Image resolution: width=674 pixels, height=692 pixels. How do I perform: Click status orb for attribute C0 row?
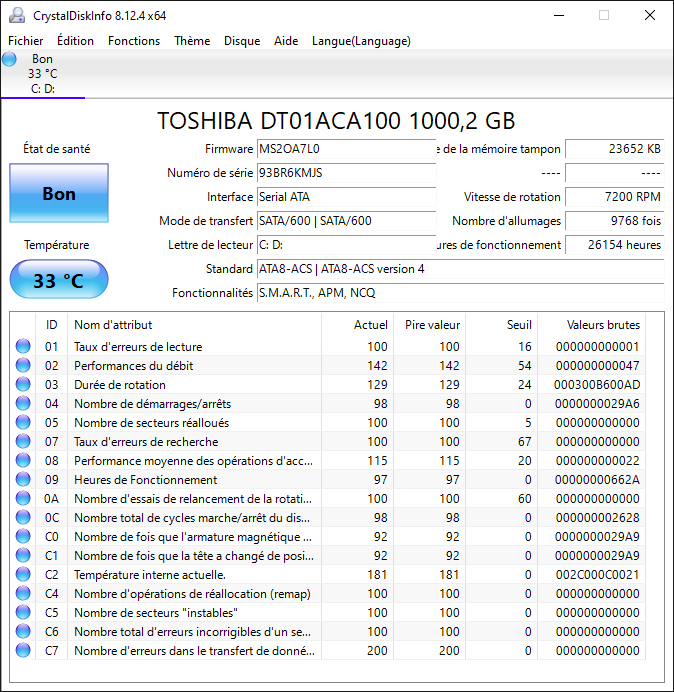point(23,536)
